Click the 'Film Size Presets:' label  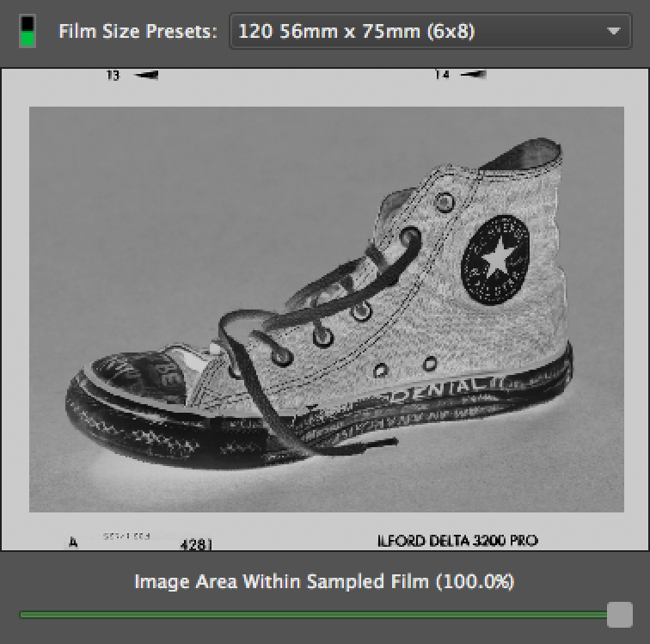(138, 31)
